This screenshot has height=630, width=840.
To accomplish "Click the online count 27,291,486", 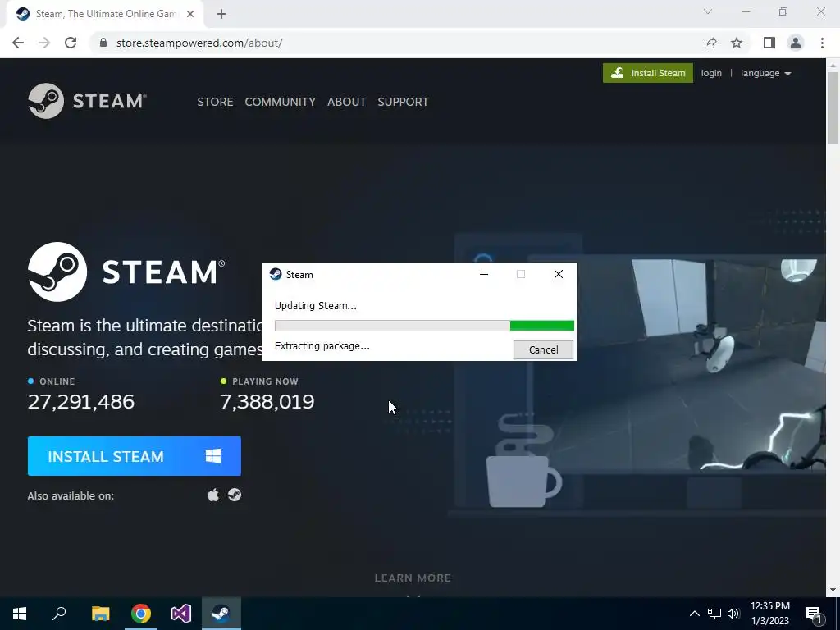I will 81,401.
